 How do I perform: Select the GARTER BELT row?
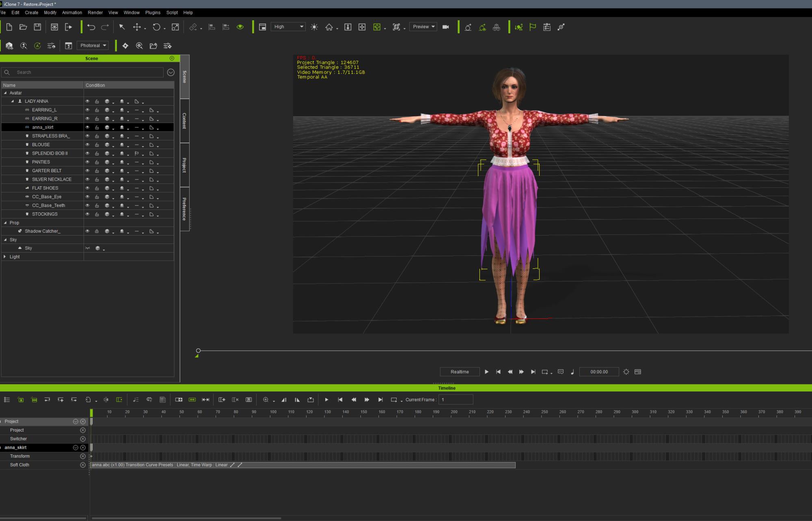[x=88, y=171]
